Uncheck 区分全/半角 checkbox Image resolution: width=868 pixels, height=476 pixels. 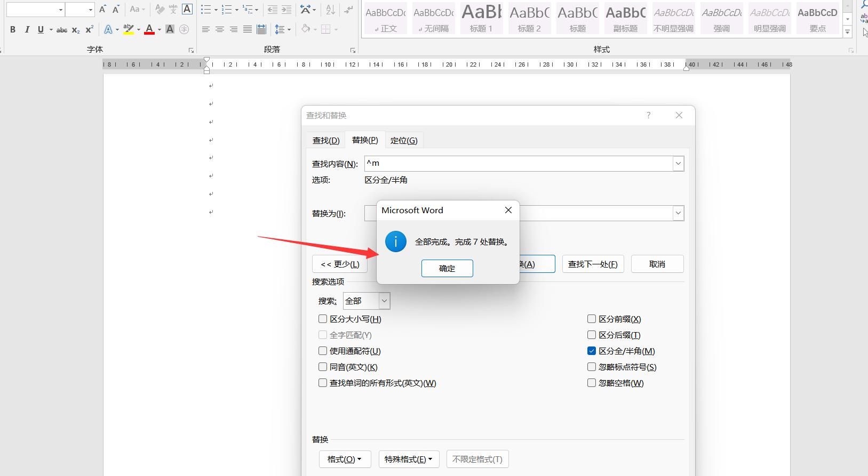(x=592, y=351)
